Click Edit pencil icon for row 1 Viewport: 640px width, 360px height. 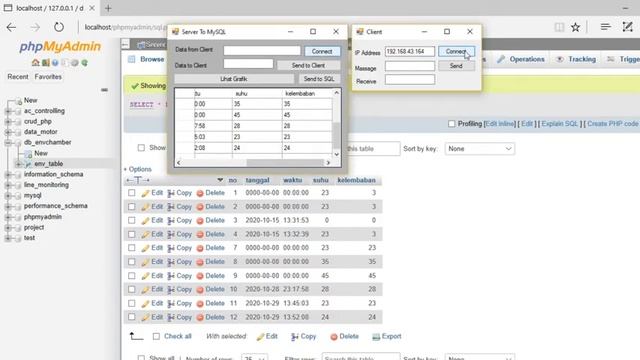click(x=145, y=193)
